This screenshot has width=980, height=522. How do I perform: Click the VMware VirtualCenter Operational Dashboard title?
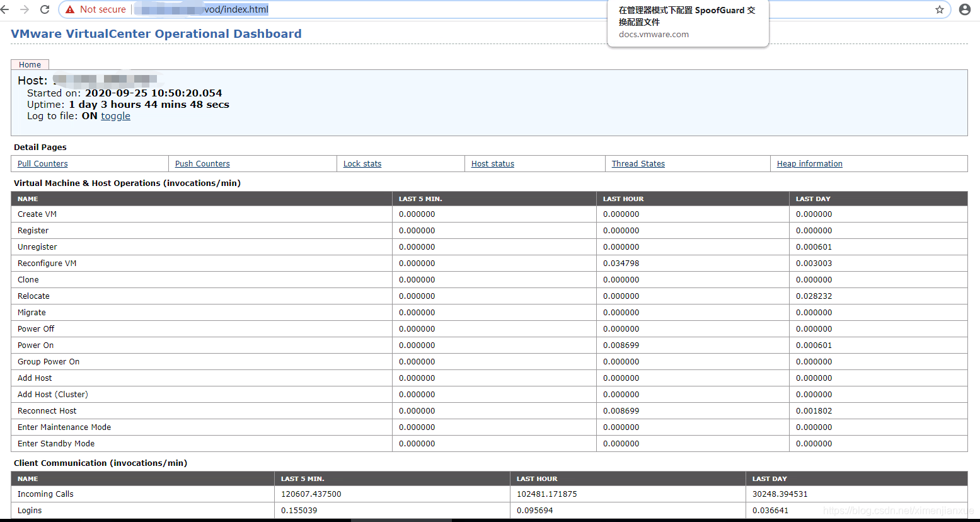coord(156,33)
